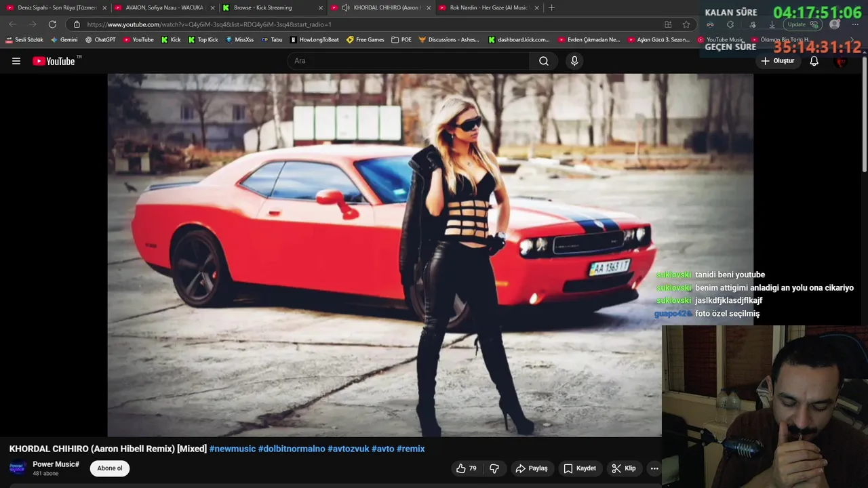The width and height of the screenshot is (868, 488).
Task: Create a clip with Klip button
Action: [x=624, y=468]
